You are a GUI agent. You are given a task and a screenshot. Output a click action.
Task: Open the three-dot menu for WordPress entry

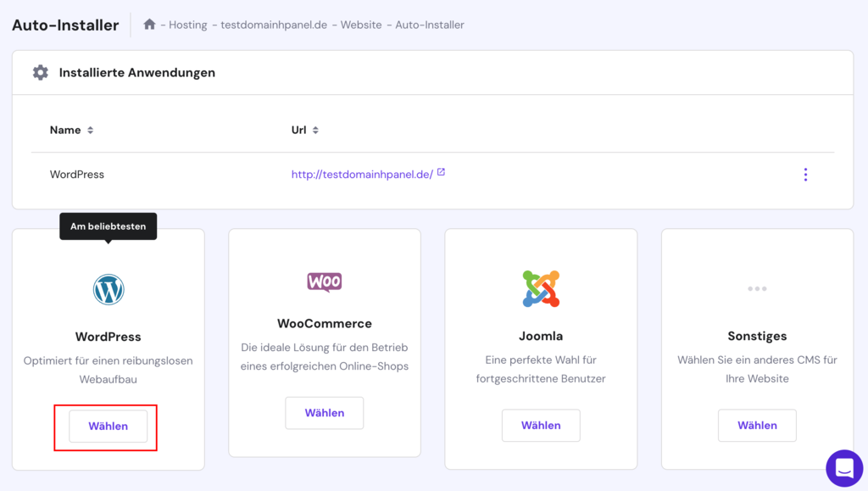(805, 174)
